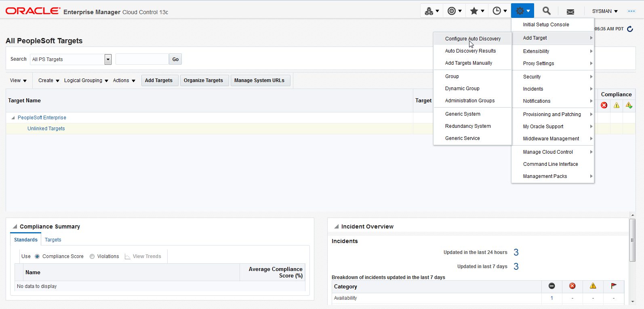644x309 pixels.
Task: Expand the Proxy Settings submenu
Action: pos(553,63)
